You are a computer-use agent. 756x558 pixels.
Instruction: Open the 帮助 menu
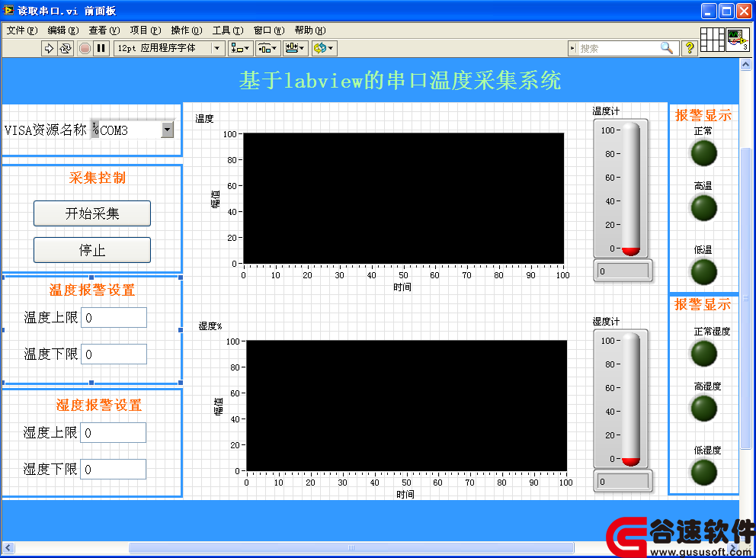310,30
